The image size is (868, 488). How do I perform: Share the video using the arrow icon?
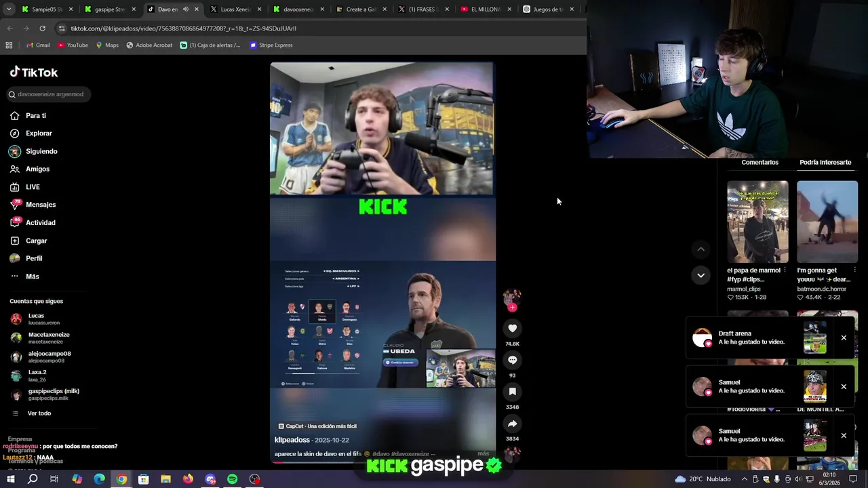pos(512,424)
